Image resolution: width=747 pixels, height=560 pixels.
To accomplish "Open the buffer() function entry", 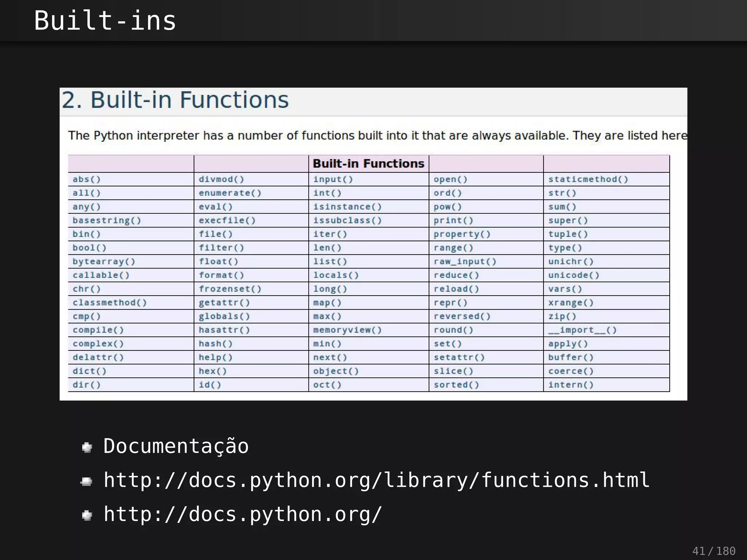I will 571,357.
